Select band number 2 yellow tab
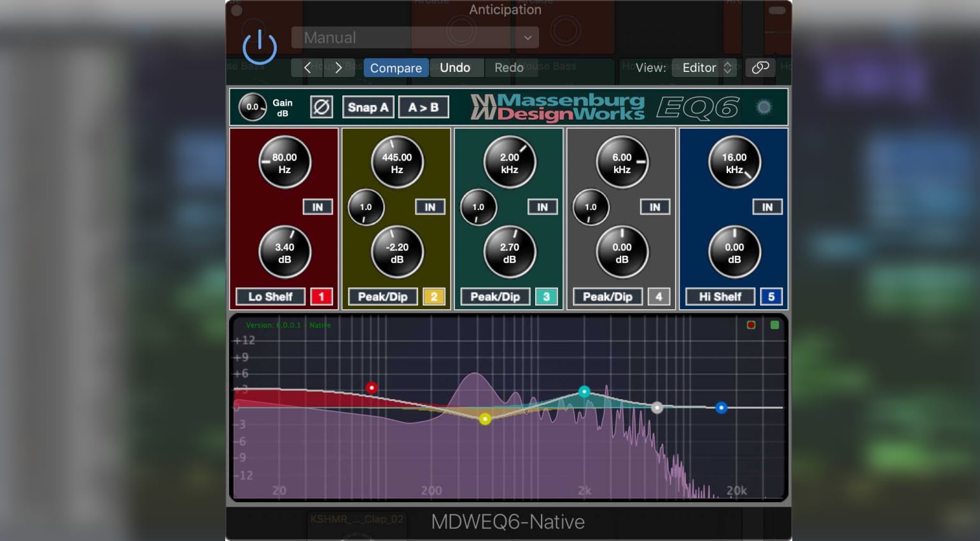 [434, 297]
